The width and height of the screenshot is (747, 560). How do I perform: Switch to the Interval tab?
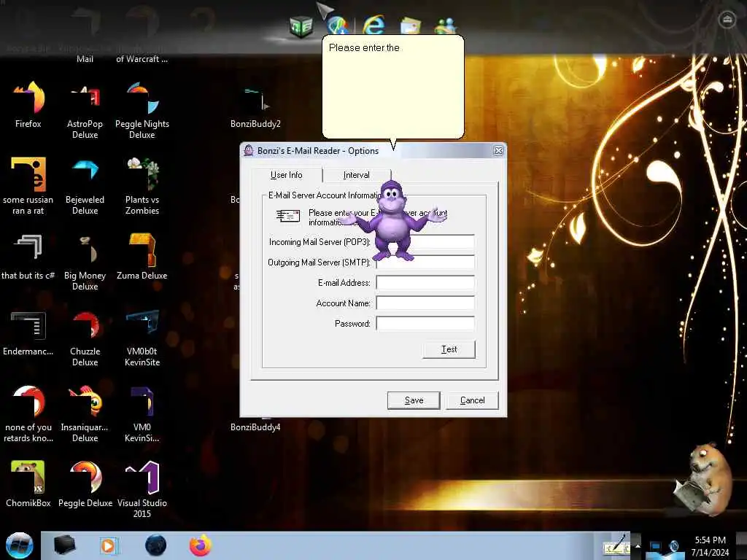(356, 175)
